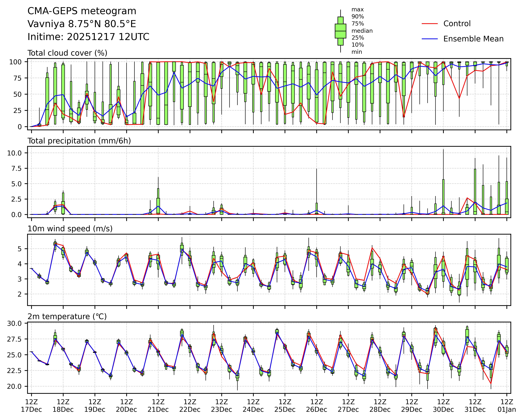Click the Total cloud cover panel title
The height and width of the screenshot is (420, 523).
tap(67, 53)
